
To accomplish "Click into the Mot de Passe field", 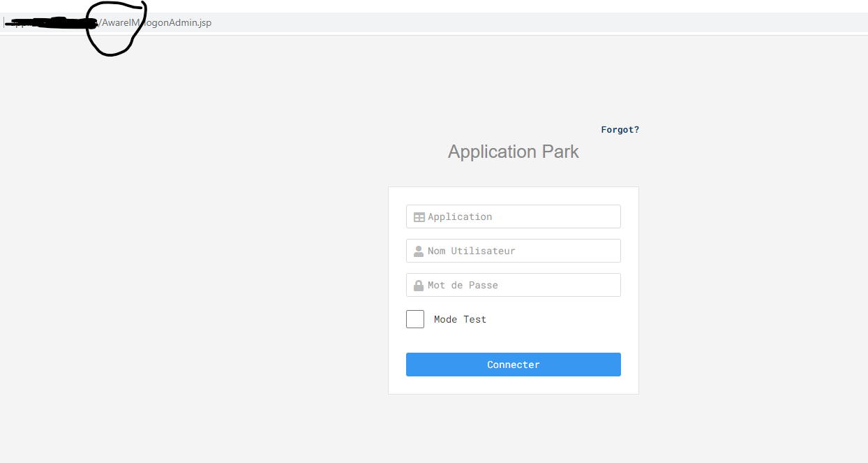I will click(x=513, y=285).
